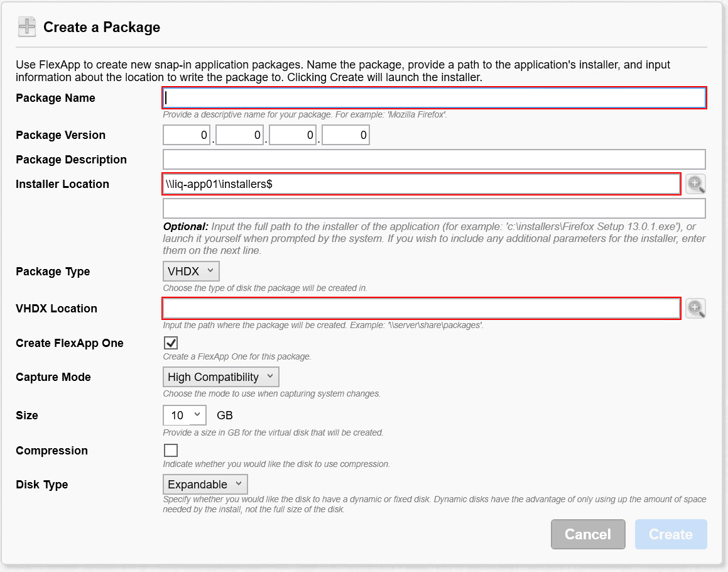Enable the Compression checkbox

[170, 451]
